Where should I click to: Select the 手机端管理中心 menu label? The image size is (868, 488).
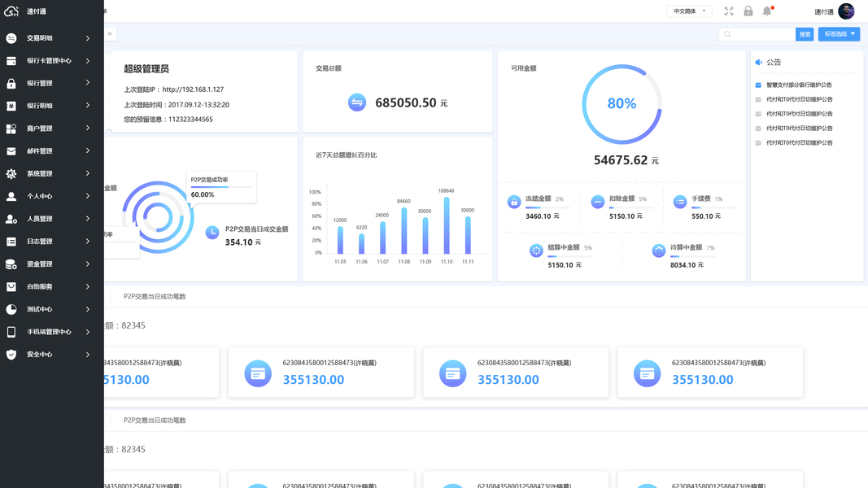(x=50, y=332)
